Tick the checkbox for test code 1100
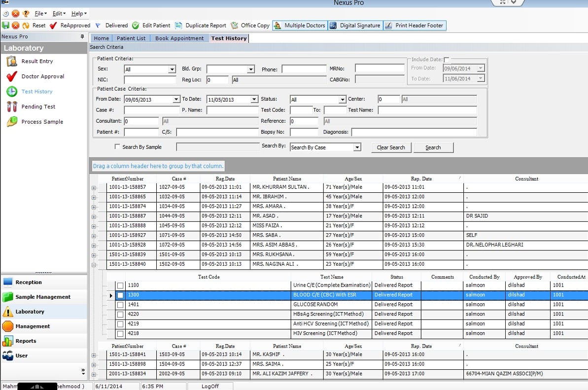Viewport: 588px width, 390px height. point(120,285)
